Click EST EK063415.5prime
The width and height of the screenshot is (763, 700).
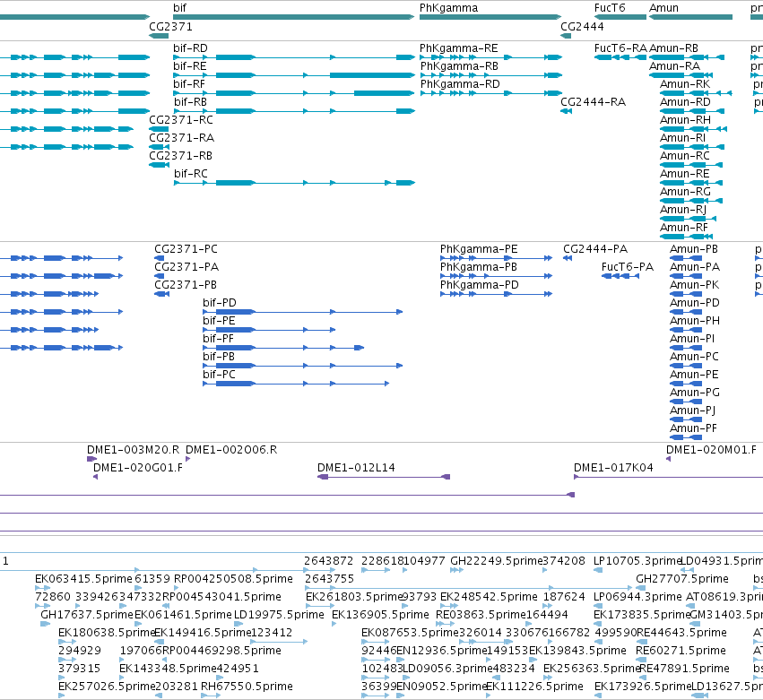[x=83, y=578]
